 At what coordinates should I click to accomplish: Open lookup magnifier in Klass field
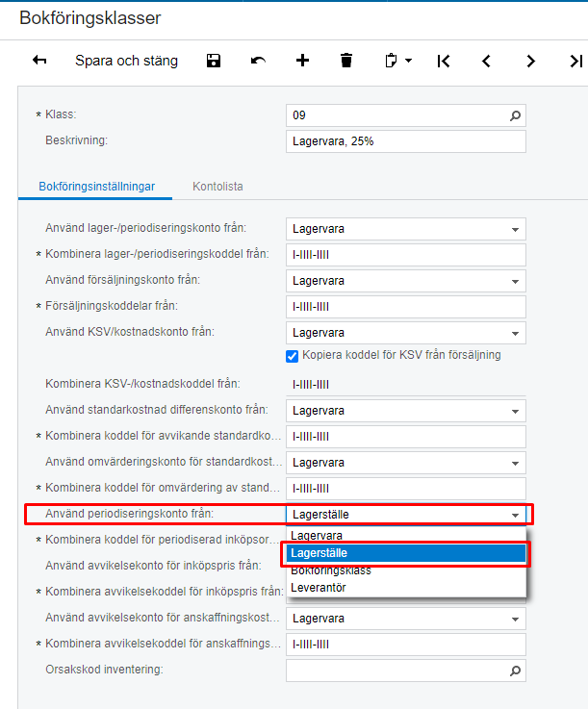(x=515, y=115)
